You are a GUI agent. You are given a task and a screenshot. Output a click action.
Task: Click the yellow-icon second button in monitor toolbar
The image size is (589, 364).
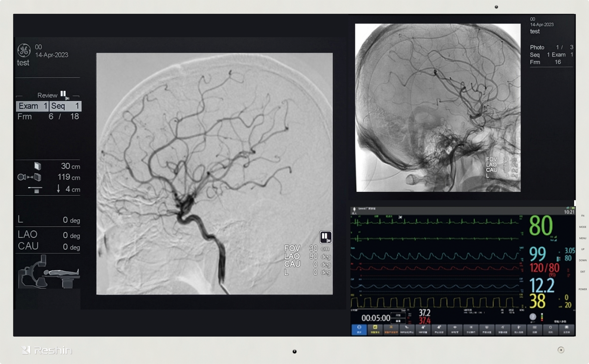click(x=375, y=329)
